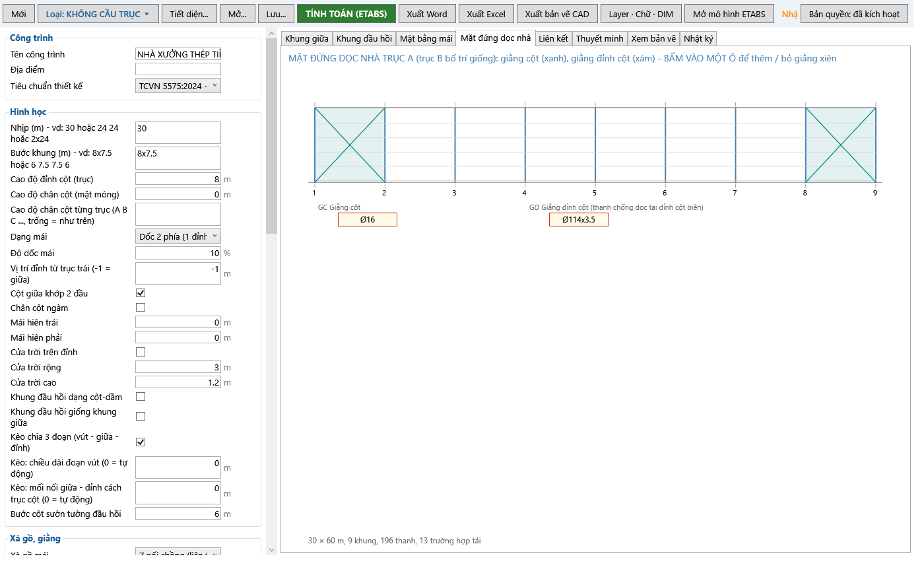The image size is (924, 581).
Task: Open Layer · Chữ · DIM settings
Action: [x=641, y=14]
